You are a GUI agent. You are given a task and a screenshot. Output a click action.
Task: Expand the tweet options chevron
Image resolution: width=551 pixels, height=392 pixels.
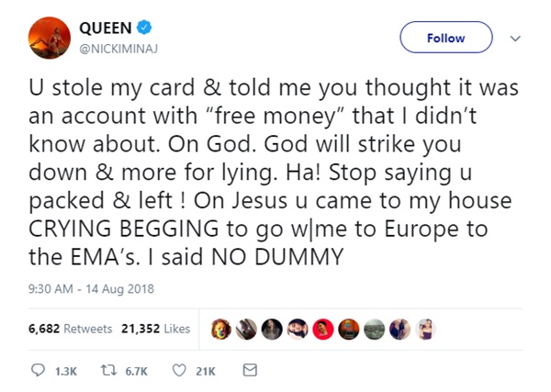(514, 38)
